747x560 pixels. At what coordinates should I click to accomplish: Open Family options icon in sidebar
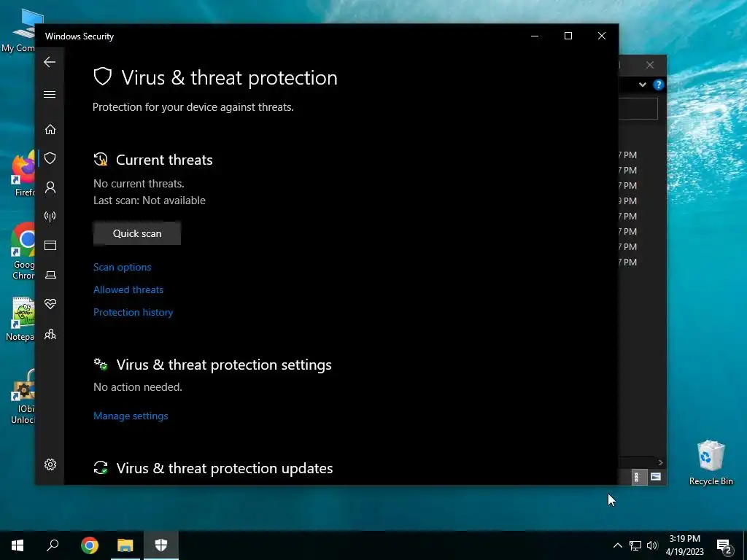(50, 335)
